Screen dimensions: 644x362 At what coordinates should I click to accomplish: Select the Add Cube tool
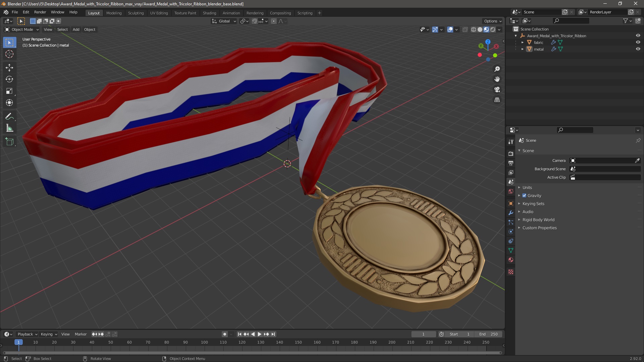(9, 141)
